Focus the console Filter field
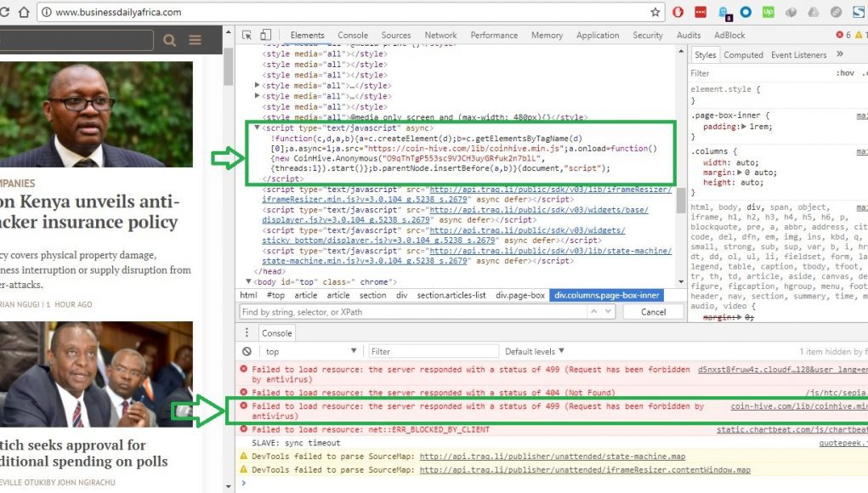 pyautogui.click(x=434, y=351)
